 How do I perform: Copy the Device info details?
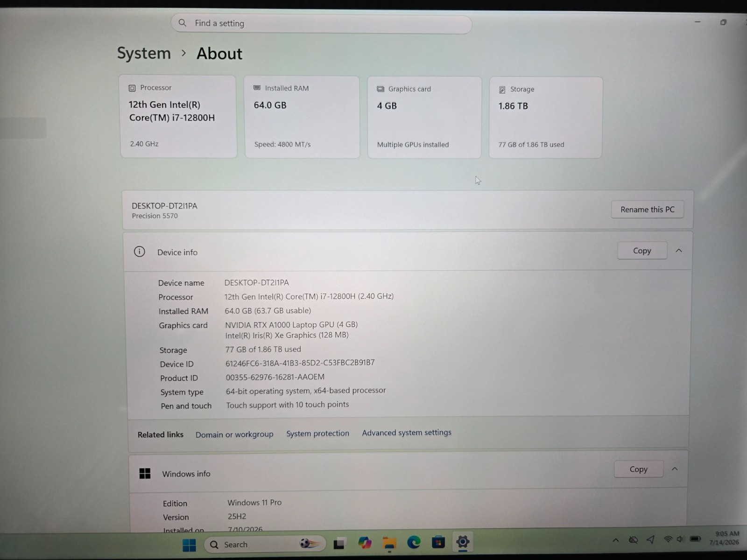(642, 251)
